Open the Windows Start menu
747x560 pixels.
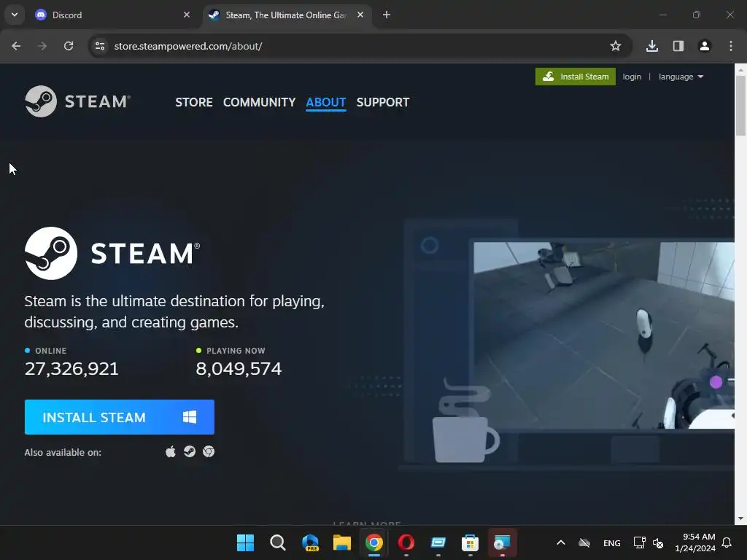(245, 542)
